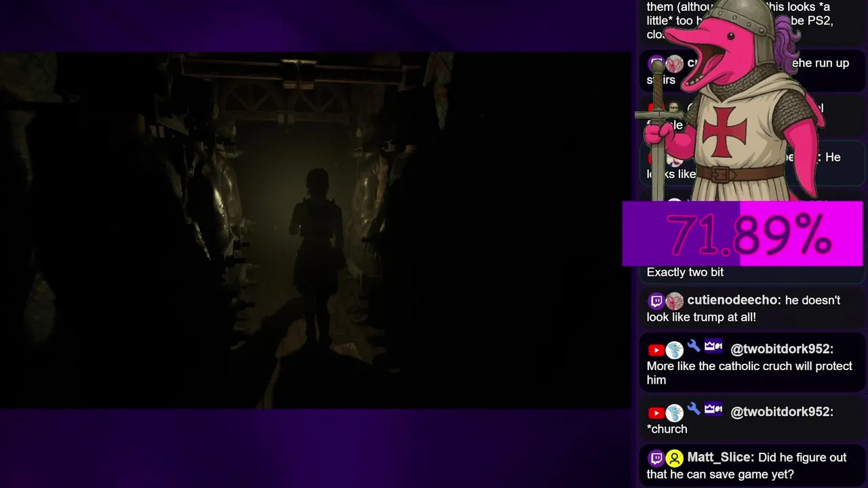The width and height of the screenshot is (868, 488).
Task: Select 'Did he figure out' message text
Action: [x=746, y=466]
